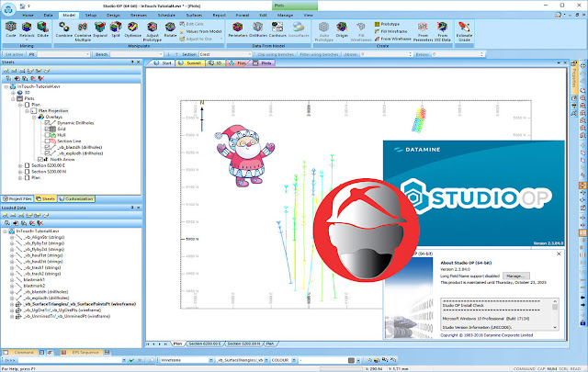Open the Reblock model tool
The width and height of the screenshot is (588, 372).
point(27,30)
